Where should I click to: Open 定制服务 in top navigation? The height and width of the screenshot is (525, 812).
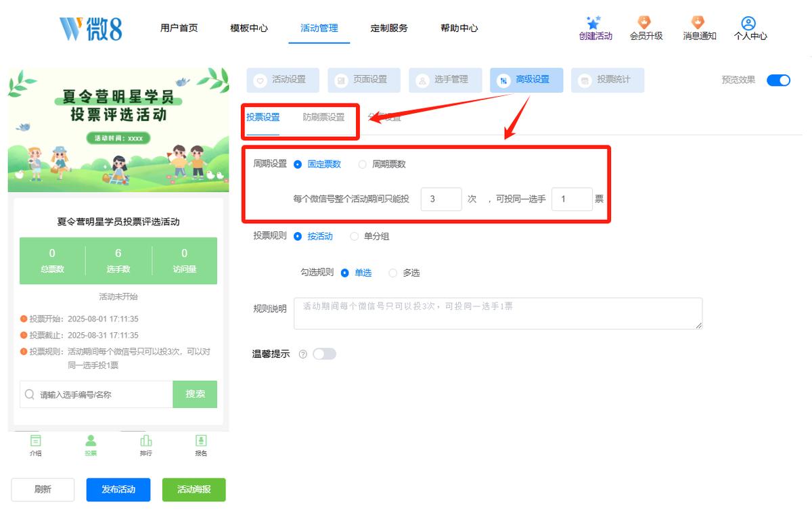click(x=389, y=28)
